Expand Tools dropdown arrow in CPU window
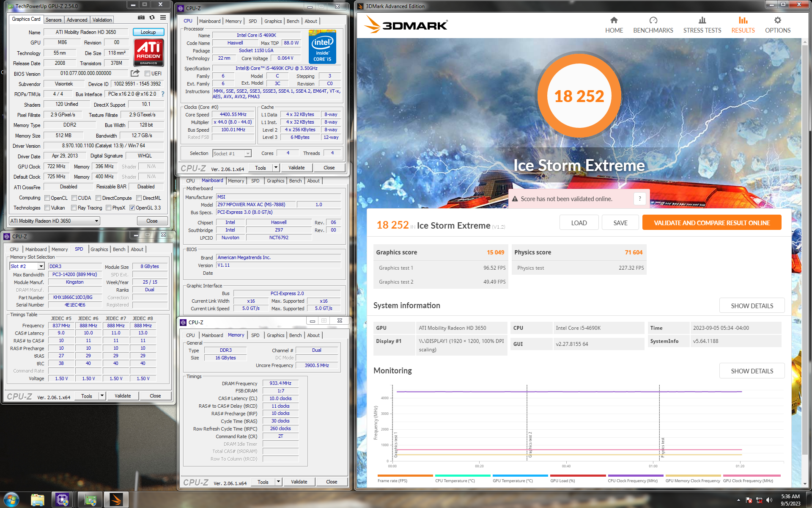The image size is (812, 508). (x=276, y=168)
